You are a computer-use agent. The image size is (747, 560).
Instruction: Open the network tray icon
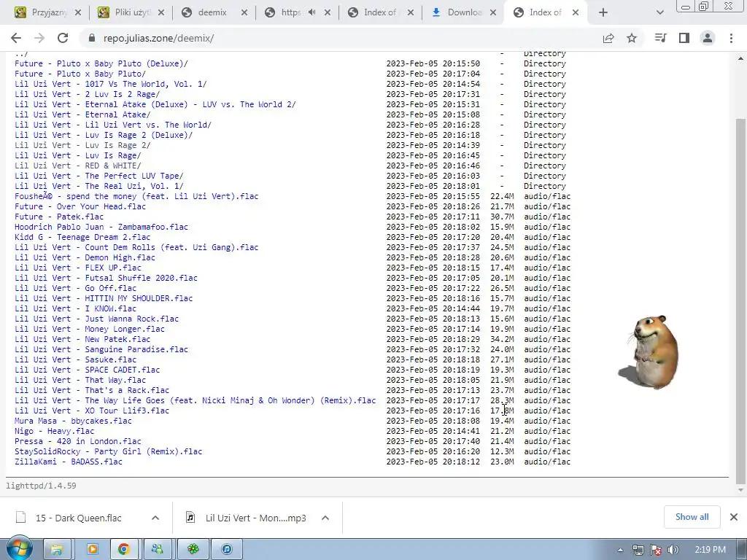pos(638,550)
